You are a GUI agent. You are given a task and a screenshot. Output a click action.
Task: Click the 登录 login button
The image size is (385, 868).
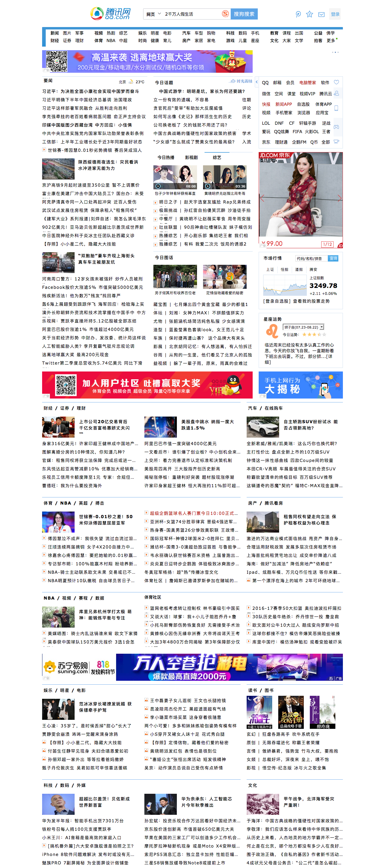point(335,14)
